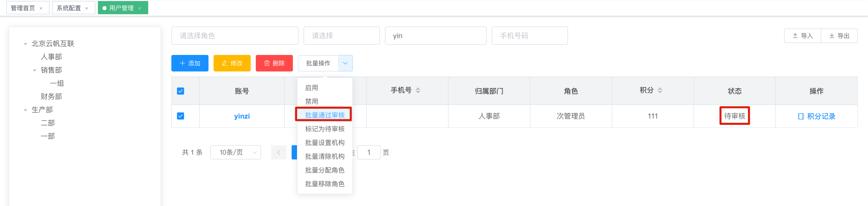Click the 导出 download button

coord(839,36)
